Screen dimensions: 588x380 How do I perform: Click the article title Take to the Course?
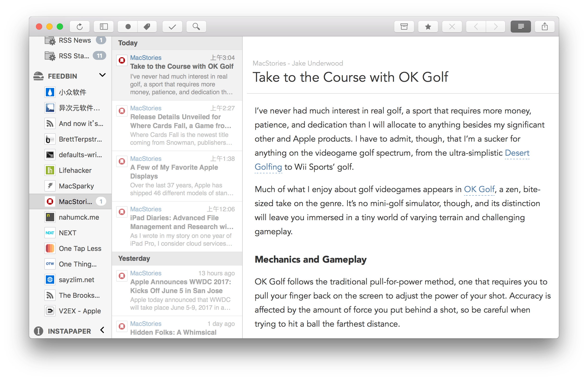350,77
